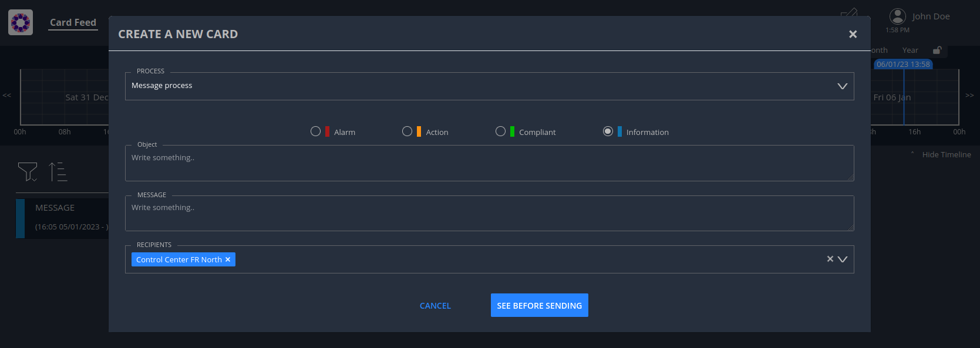This screenshot has width=980, height=348.
Task: Open the Card Feed menu
Action: coord(73,22)
